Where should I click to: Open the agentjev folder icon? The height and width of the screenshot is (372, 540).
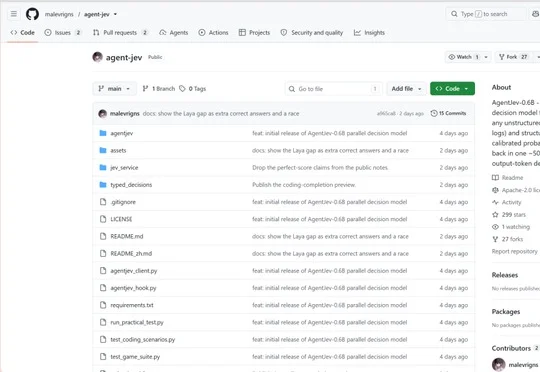(103, 133)
